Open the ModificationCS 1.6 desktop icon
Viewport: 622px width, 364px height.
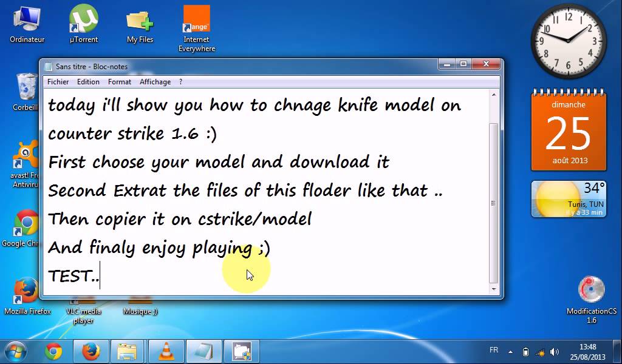pos(591,300)
